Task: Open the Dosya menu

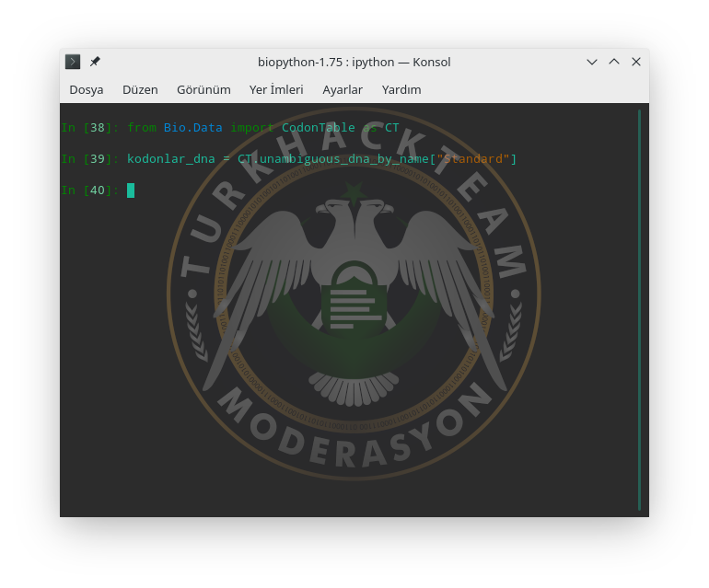Action: [x=87, y=89]
